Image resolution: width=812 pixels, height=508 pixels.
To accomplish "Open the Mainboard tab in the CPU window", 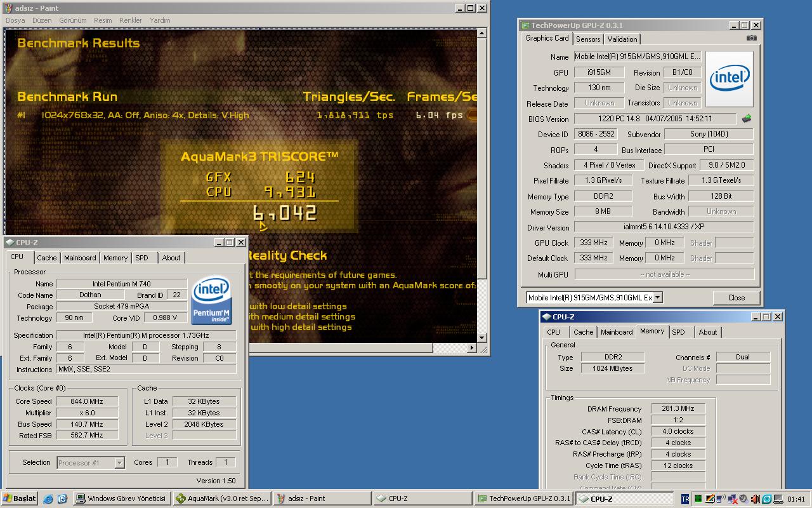I will tap(80, 258).
